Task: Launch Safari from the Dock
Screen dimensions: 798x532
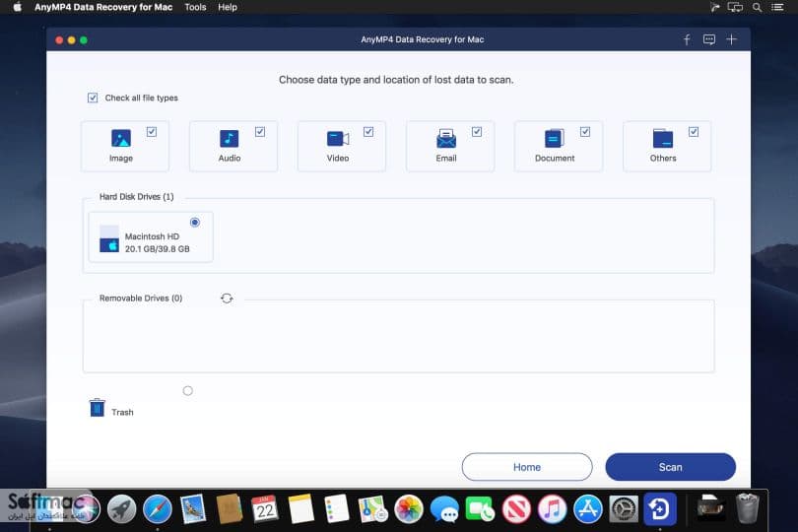Action: click(x=158, y=508)
